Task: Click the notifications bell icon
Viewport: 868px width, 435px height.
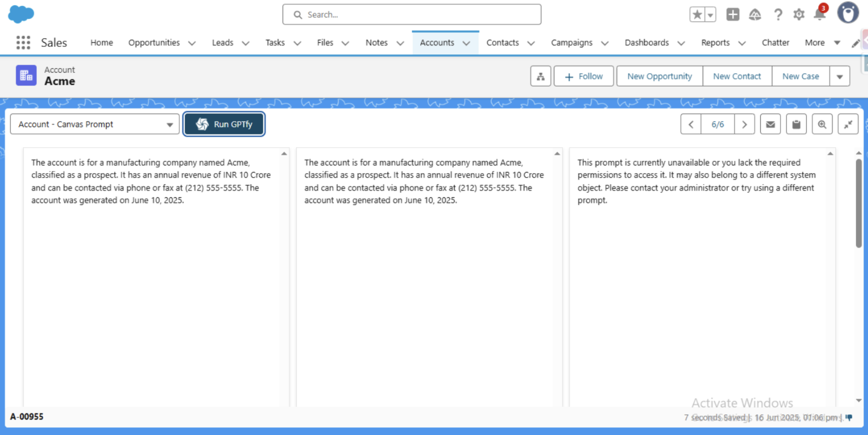Action: coord(819,15)
